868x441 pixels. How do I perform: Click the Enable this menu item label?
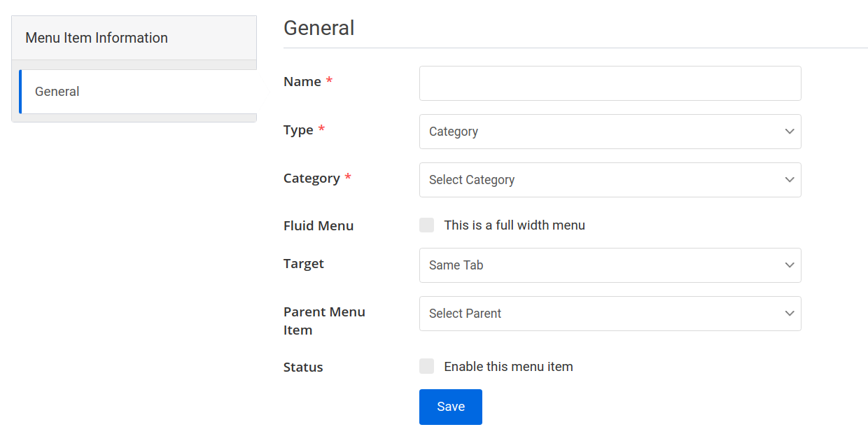[x=509, y=365]
